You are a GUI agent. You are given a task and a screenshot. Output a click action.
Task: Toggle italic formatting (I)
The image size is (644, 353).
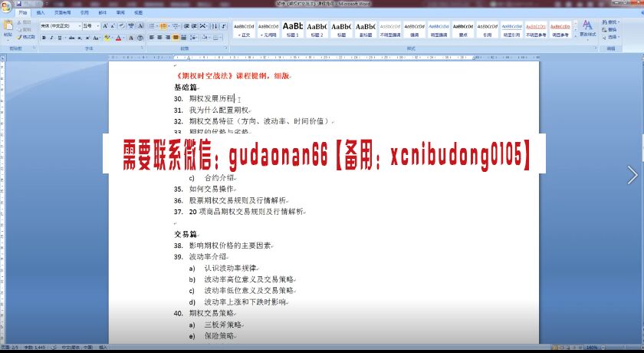pos(51,38)
